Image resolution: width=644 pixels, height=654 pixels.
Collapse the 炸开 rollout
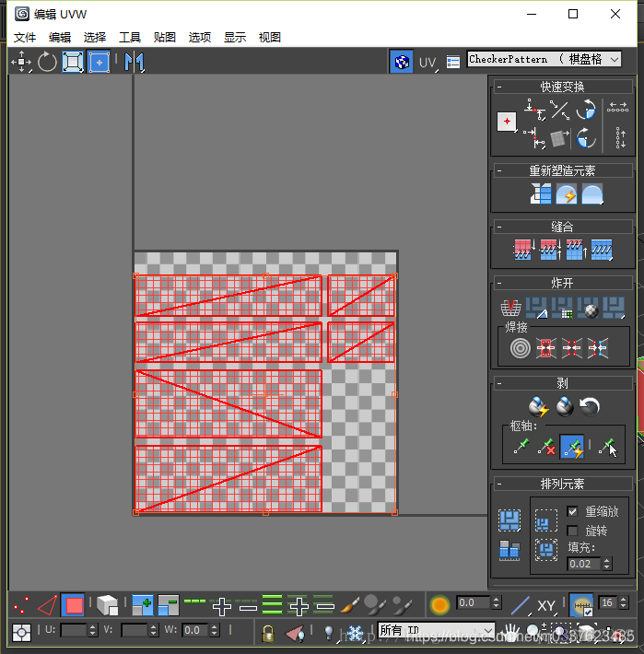click(563, 283)
